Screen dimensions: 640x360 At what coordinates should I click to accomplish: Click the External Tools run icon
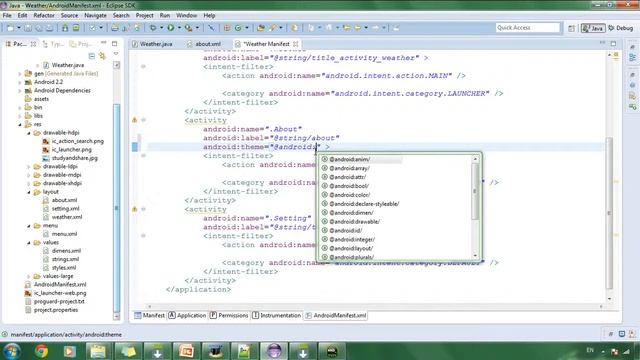click(188, 28)
